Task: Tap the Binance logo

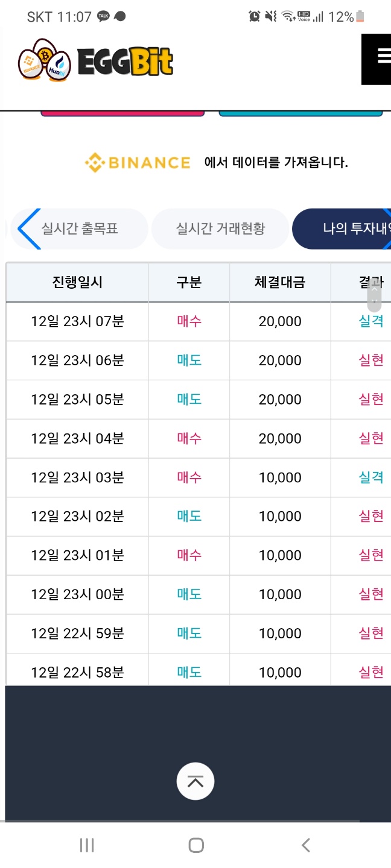Action: click(138, 162)
